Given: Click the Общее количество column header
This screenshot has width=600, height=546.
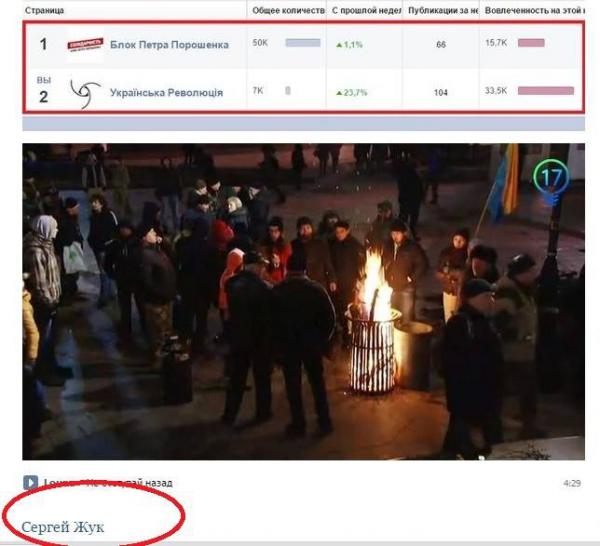Looking at the screenshot, I should [x=288, y=10].
